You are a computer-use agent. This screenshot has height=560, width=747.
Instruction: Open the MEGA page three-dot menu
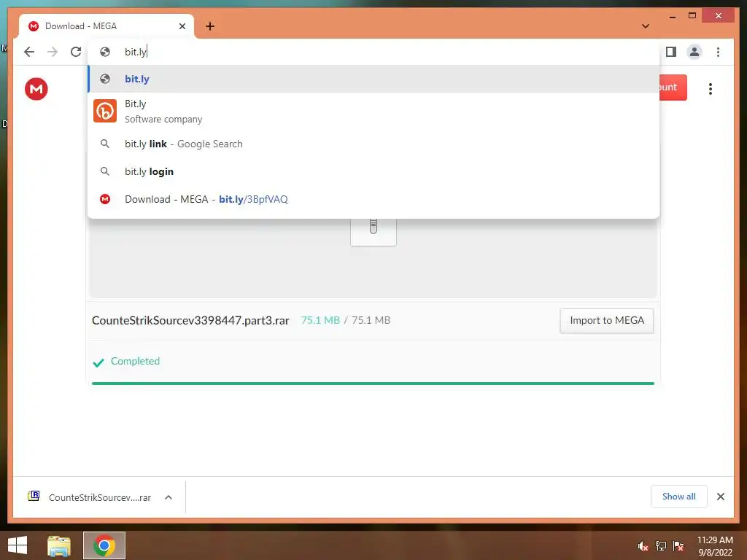[x=711, y=89]
